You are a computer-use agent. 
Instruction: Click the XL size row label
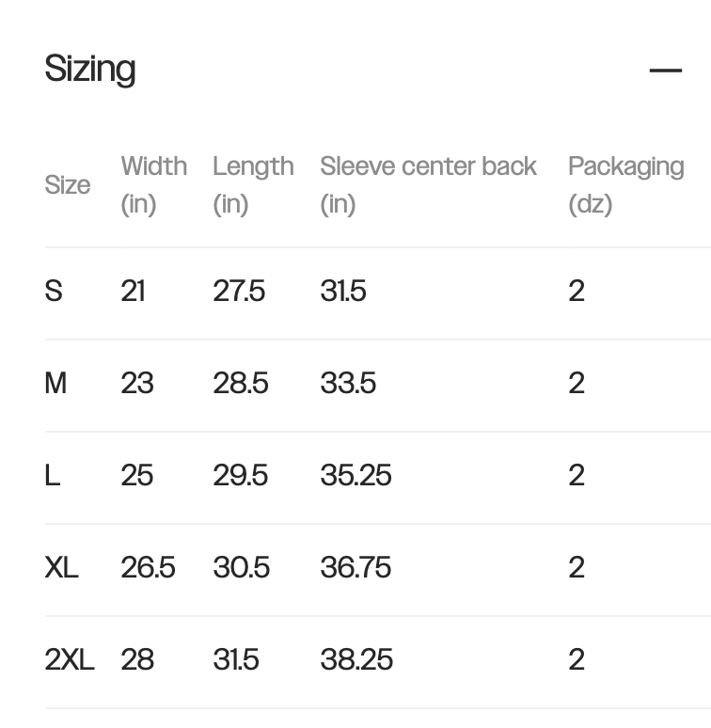pyautogui.click(x=62, y=568)
